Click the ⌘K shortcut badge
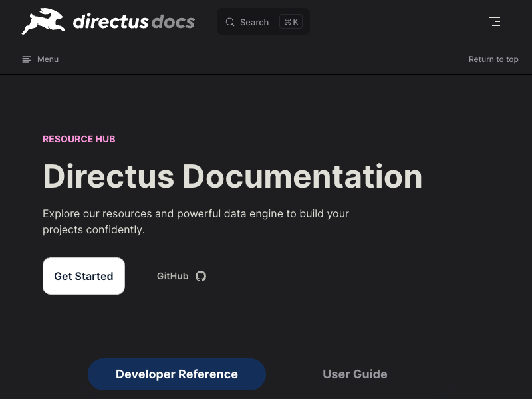 point(291,22)
